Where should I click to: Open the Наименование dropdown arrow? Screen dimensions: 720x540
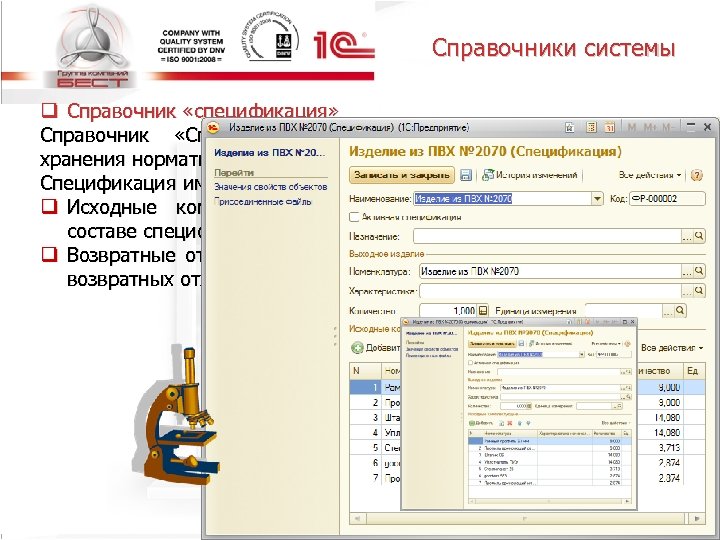[x=596, y=199]
